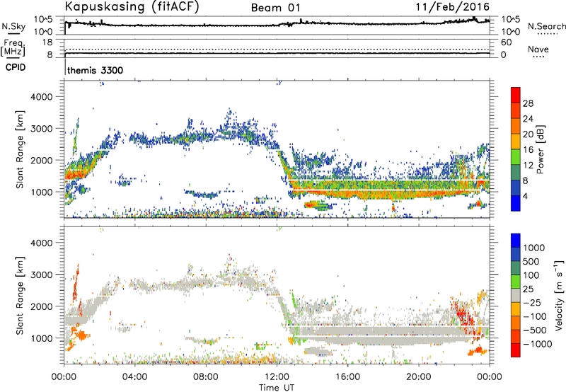
Task: Click the 'themis 3300' CPID text
Action: tap(95, 70)
